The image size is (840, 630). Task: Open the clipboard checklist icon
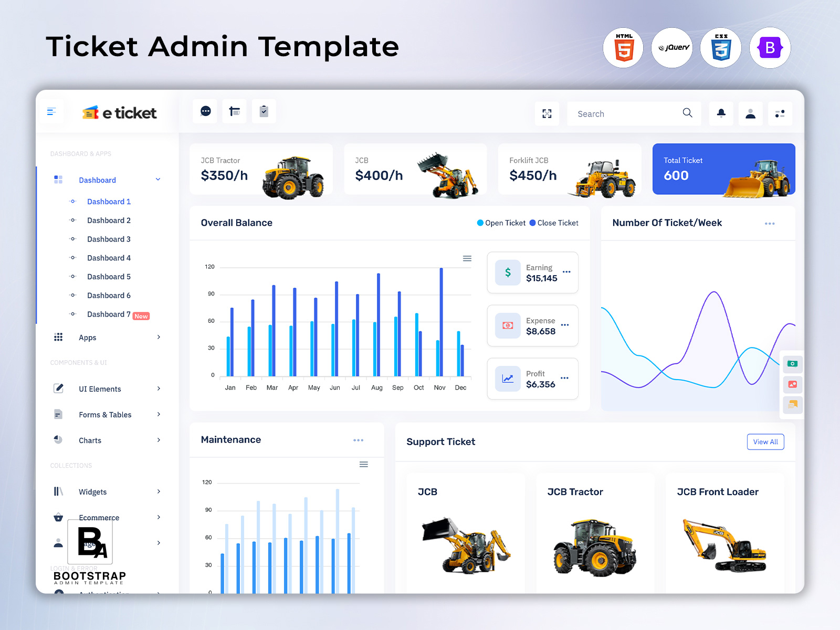(x=264, y=111)
